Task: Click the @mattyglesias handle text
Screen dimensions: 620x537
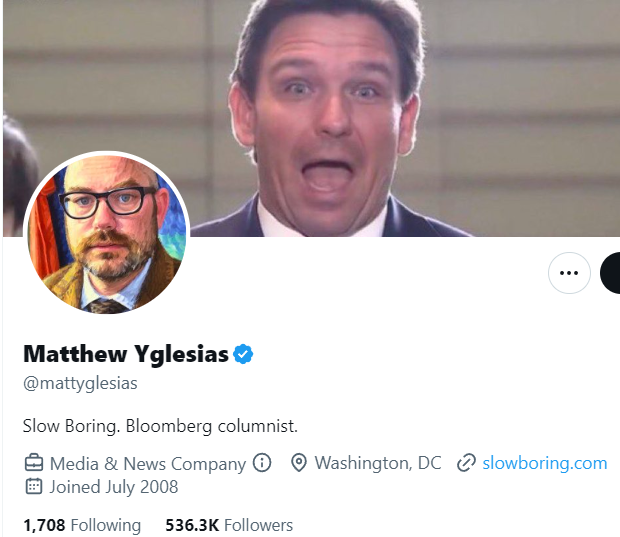Action: click(80, 383)
